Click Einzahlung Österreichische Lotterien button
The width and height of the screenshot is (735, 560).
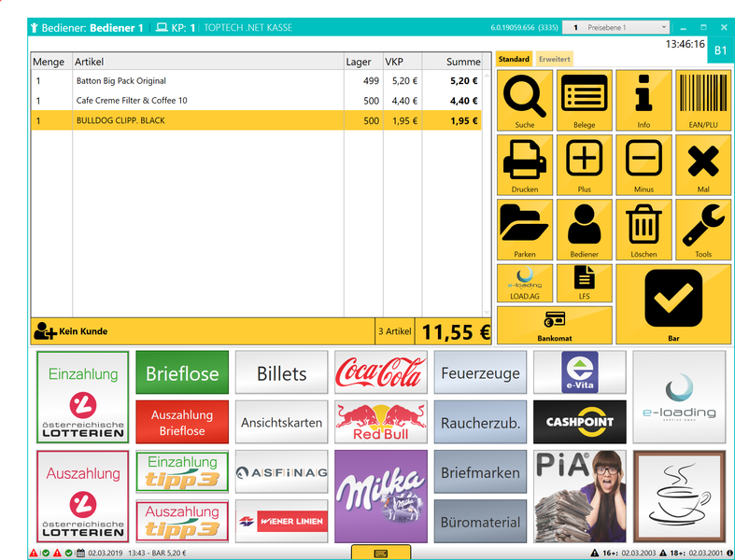point(82,397)
